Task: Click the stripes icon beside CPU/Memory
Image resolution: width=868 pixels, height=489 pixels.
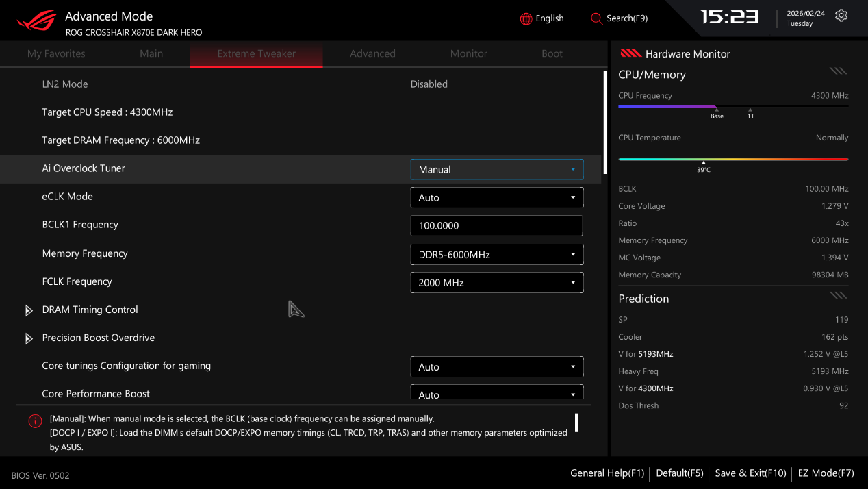Action: tap(838, 71)
